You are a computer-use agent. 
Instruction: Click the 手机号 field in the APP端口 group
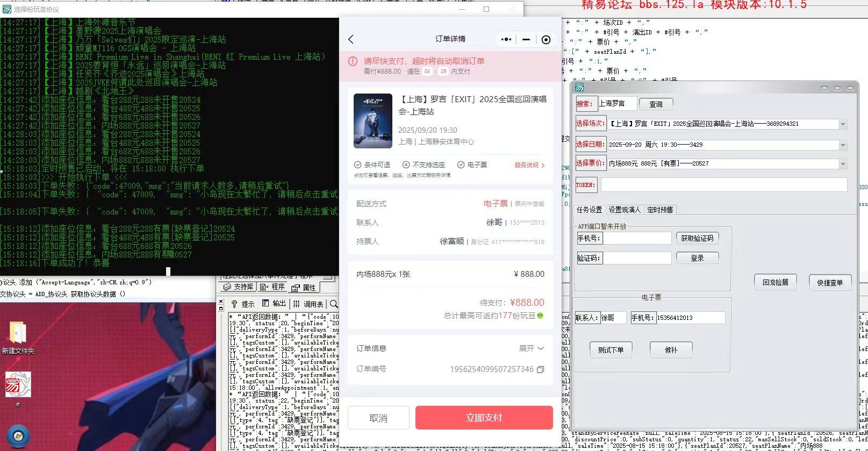coord(636,238)
